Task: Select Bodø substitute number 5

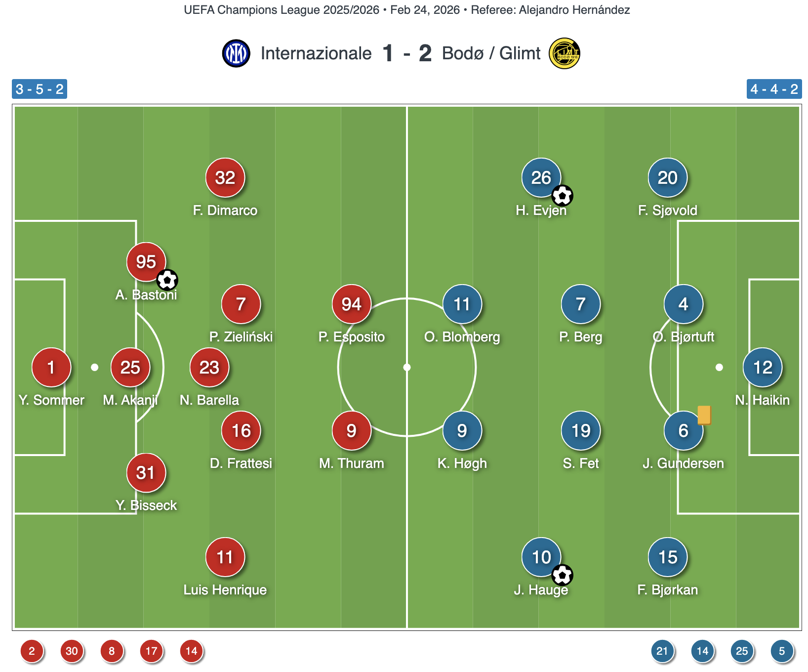Action: point(782,651)
